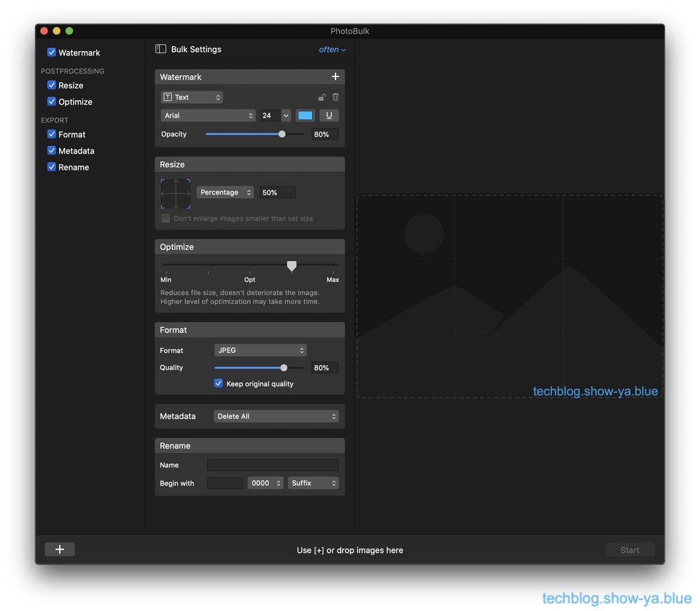Click the Bulk Settings sidebar panel icon
700x611 pixels.
pos(161,49)
